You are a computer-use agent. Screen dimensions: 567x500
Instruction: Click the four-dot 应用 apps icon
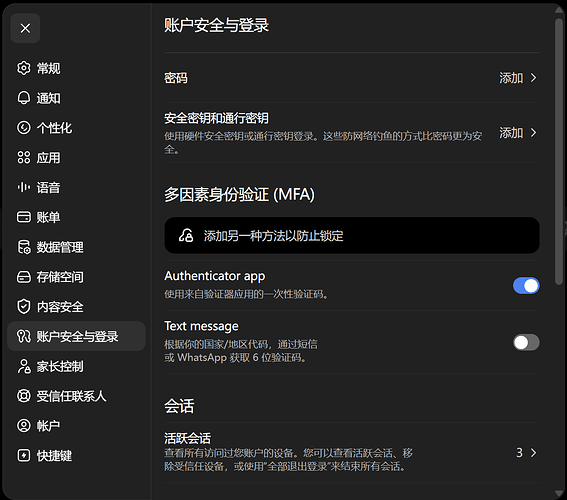24,158
